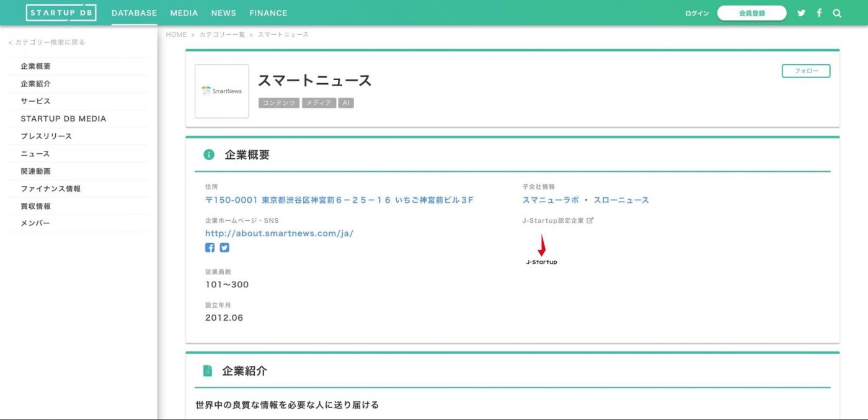Click the STARTUP DB logo in the header
The width and height of the screenshot is (868, 420).
click(61, 12)
